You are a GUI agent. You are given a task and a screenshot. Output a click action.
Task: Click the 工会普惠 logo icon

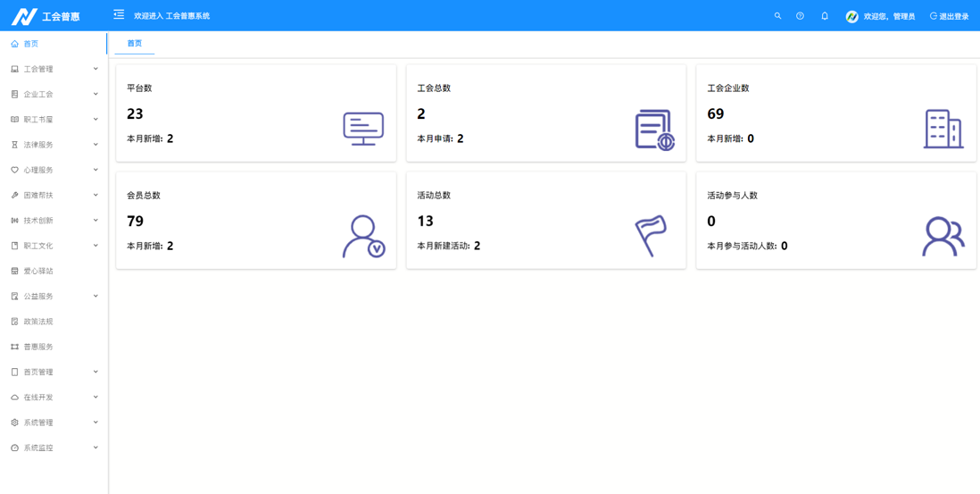click(x=24, y=16)
